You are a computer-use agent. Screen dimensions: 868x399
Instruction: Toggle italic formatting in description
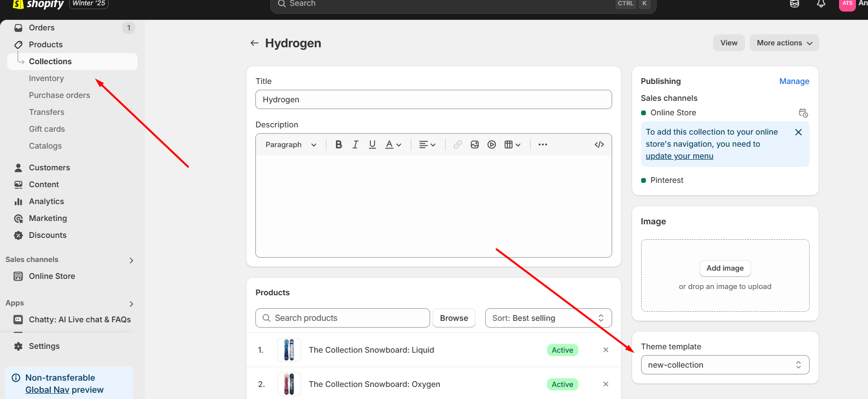355,144
